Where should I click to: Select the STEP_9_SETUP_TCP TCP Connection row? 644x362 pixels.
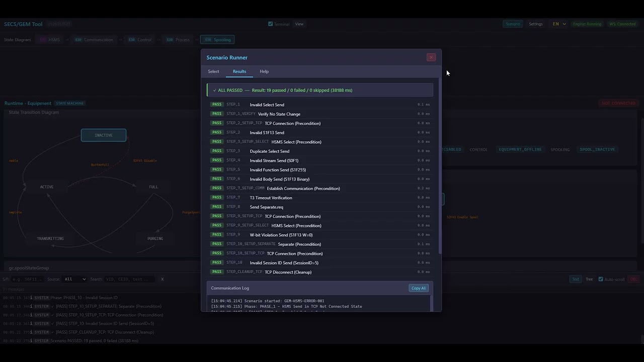pyautogui.click(x=320, y=216)
